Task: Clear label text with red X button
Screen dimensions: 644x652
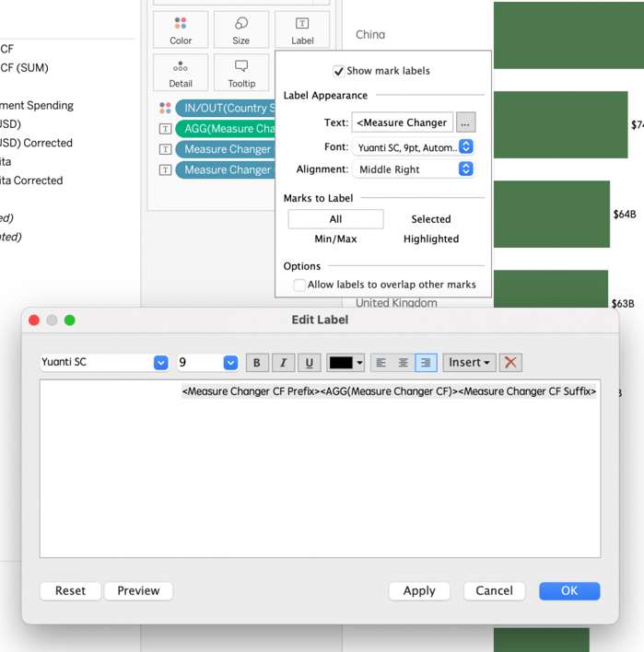Action: [510, 363]
